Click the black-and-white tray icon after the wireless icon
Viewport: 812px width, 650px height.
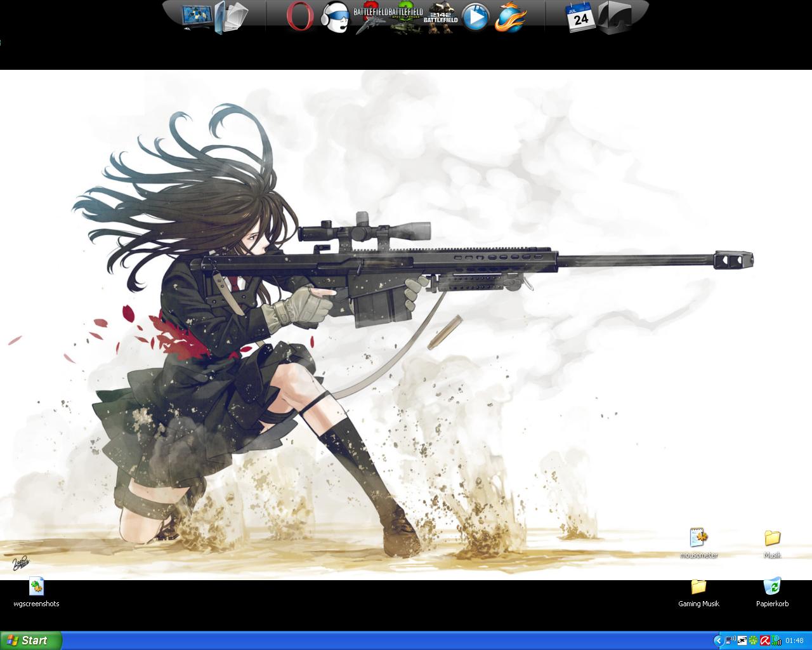(742, 640)
